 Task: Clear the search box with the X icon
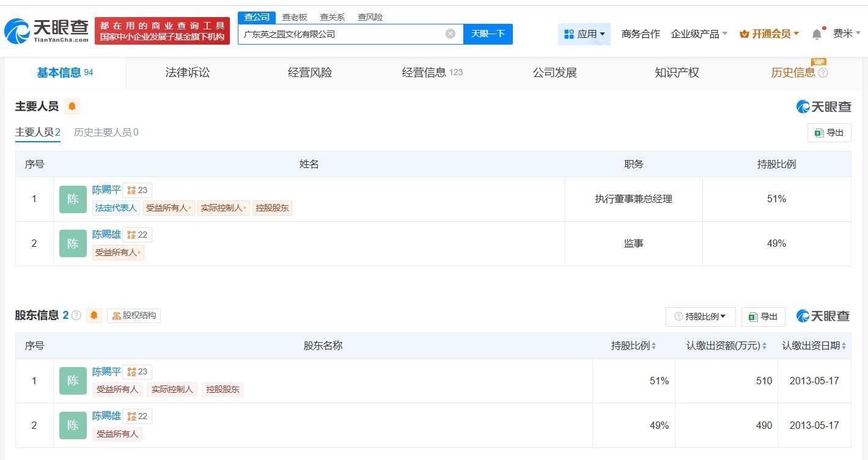tap(451, 34)
